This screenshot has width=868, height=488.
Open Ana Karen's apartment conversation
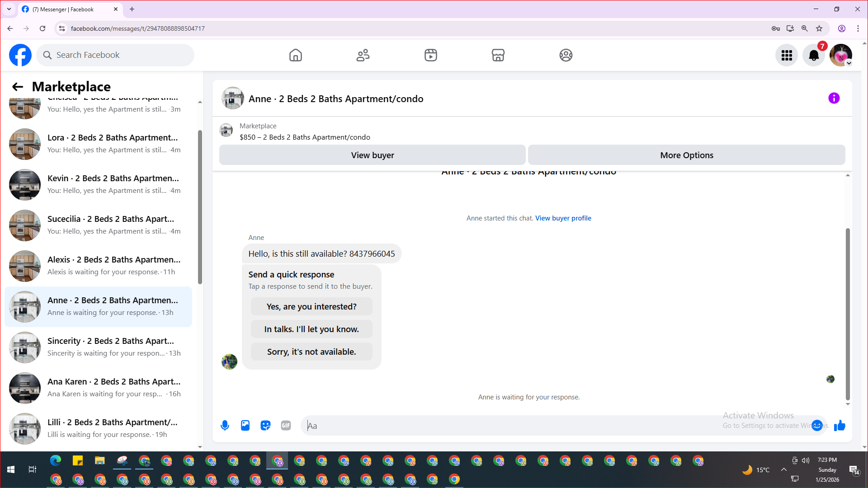pos(99,388)
